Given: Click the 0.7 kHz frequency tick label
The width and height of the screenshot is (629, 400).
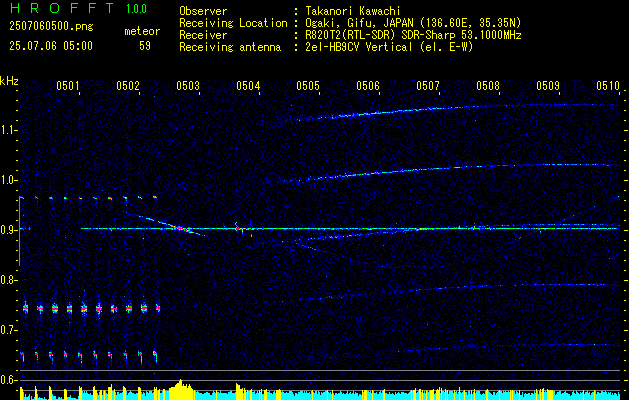Looking at the screenshot, I should pyautogui.click(x=7, y=330).
